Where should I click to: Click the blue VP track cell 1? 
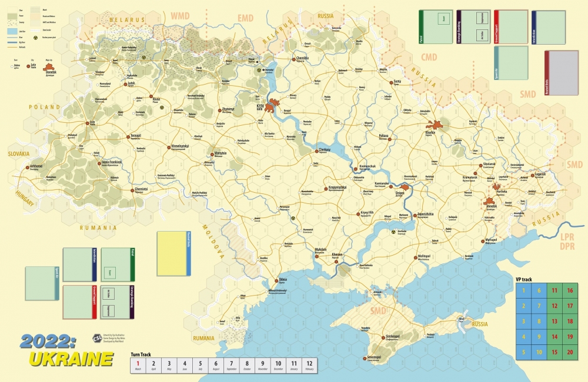(x=524, y=290)
